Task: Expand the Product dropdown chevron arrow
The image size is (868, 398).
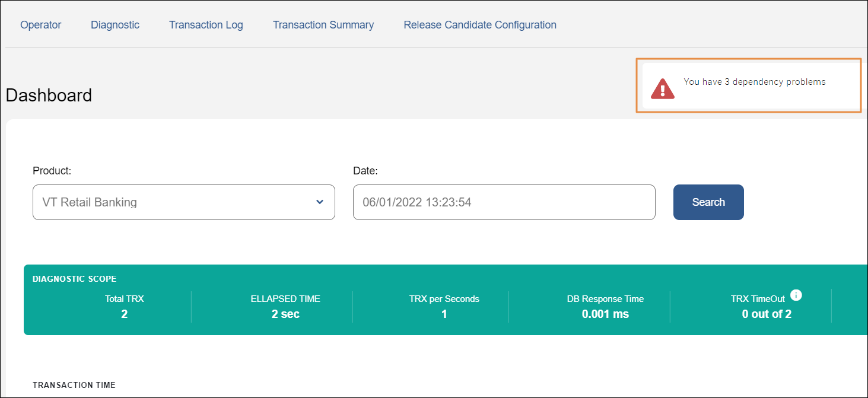Action: click(x=320, y=202)
